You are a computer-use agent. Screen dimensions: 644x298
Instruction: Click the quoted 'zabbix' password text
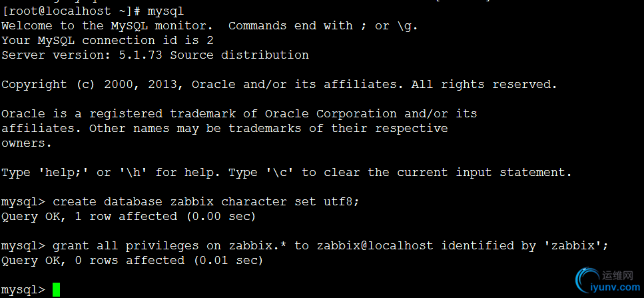[x=573, y=245]
